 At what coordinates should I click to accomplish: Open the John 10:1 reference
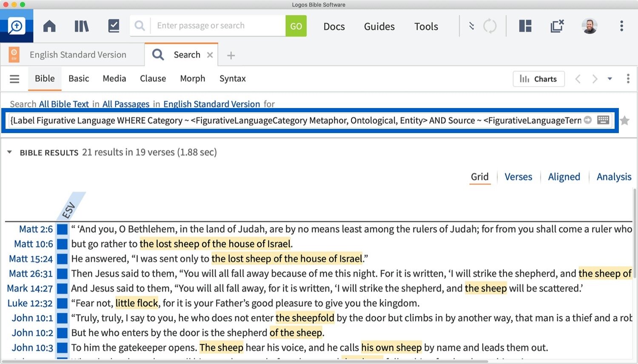click(32, 318)
